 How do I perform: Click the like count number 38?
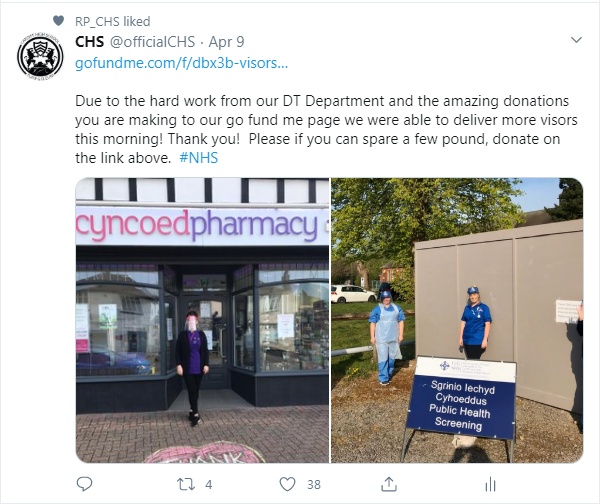[314, 485]
